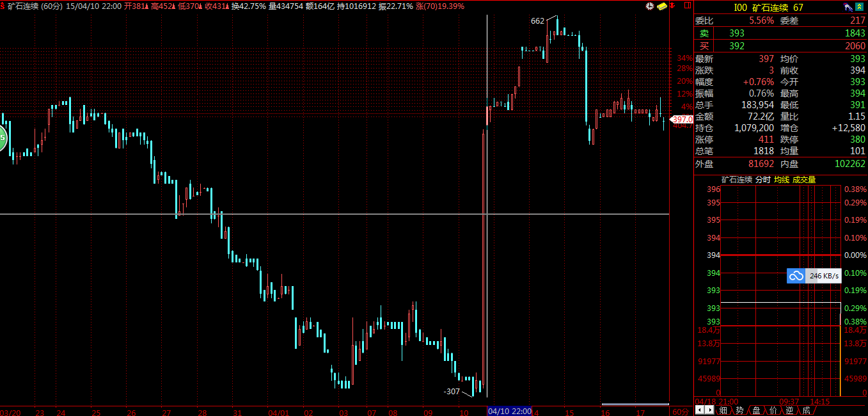Click the -307 low price marker
Screen dimensions: 868x416
tap(452, 391)
